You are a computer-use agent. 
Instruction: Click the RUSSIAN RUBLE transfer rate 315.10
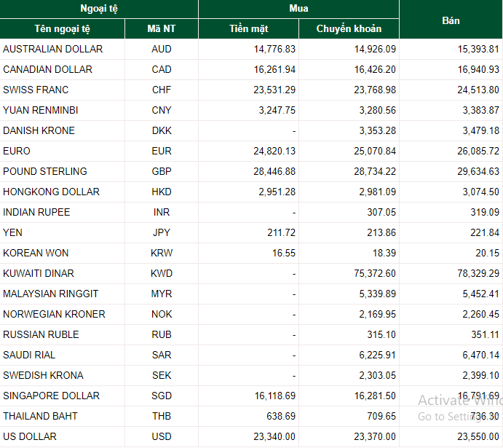(x=381, y=334)
